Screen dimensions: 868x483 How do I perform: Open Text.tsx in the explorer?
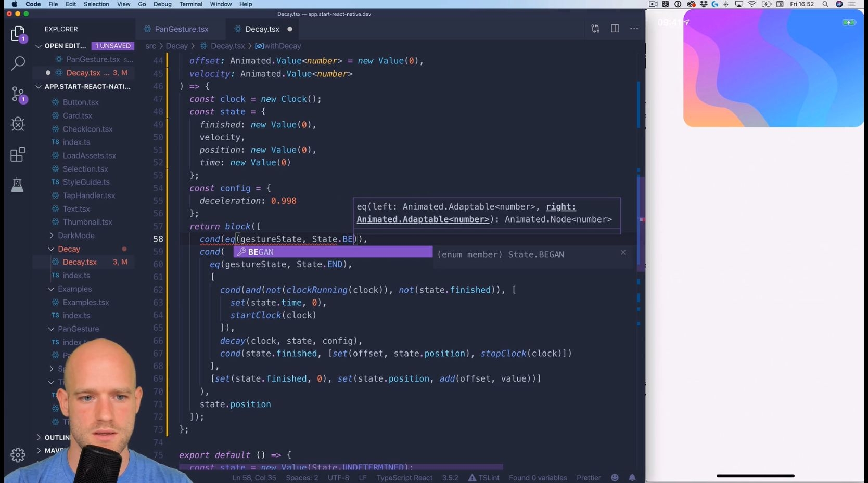coord(76,209)
